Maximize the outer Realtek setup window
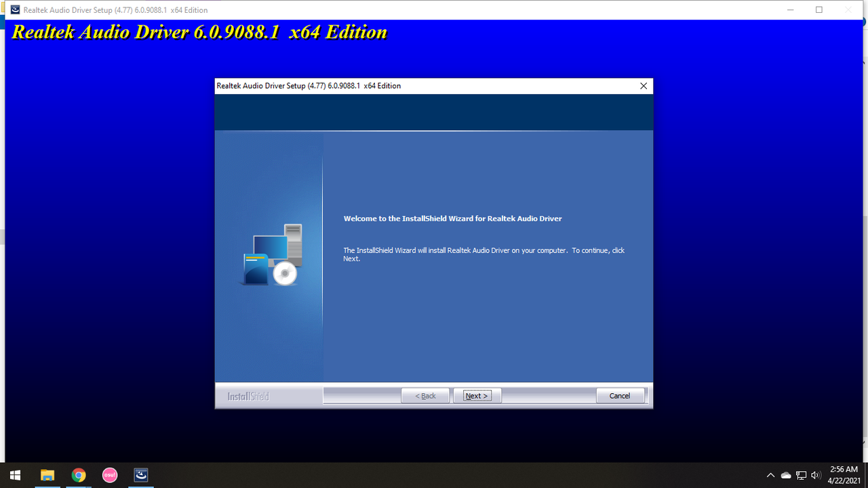 (819, 9)
